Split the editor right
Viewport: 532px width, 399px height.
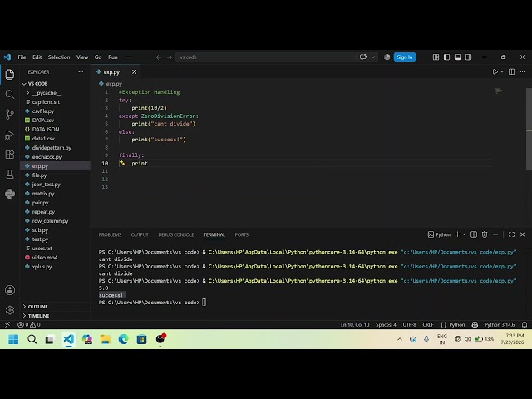[x=512, y=72]
